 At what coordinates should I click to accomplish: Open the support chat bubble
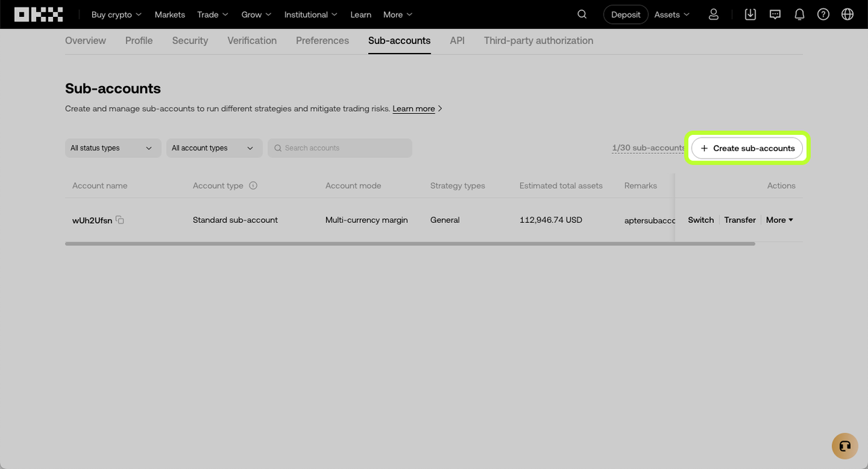[x=844, y=446]
